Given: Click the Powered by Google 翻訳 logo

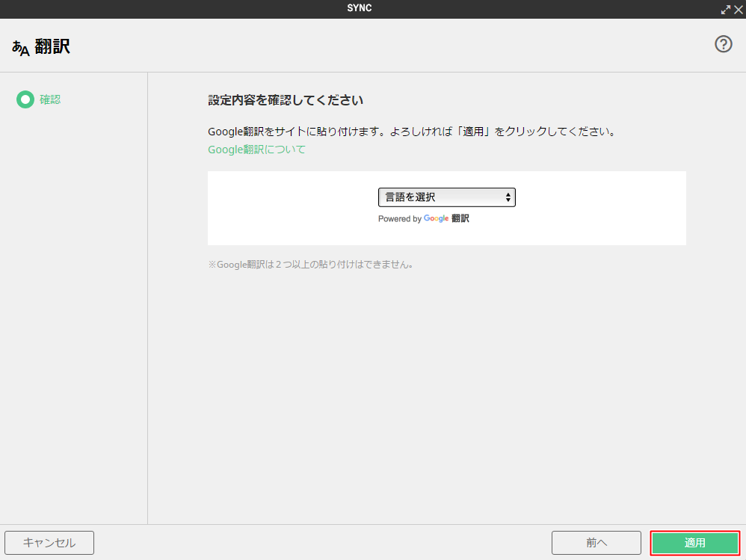Looking at the screenshot, I should pyautogui.click(x=423, y=218).
